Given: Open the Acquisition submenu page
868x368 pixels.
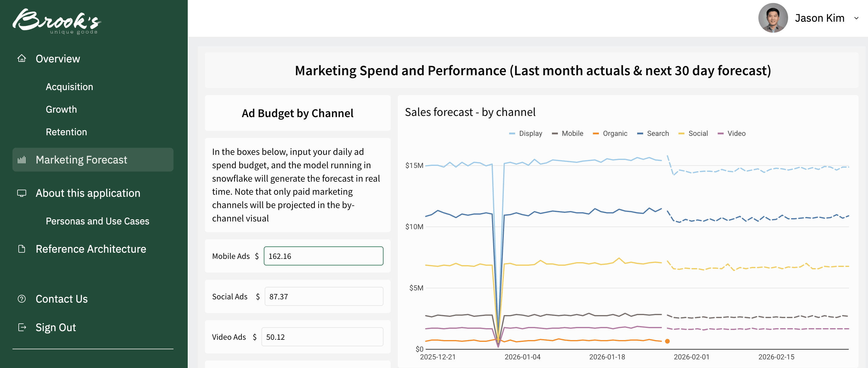Looking at the screenshot, I should 70,87.
